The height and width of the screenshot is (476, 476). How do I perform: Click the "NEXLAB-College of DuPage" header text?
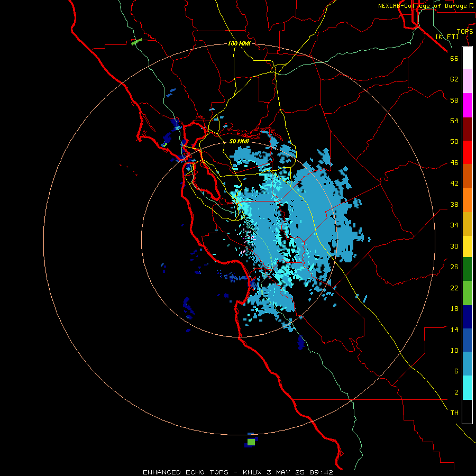point(422,6)
